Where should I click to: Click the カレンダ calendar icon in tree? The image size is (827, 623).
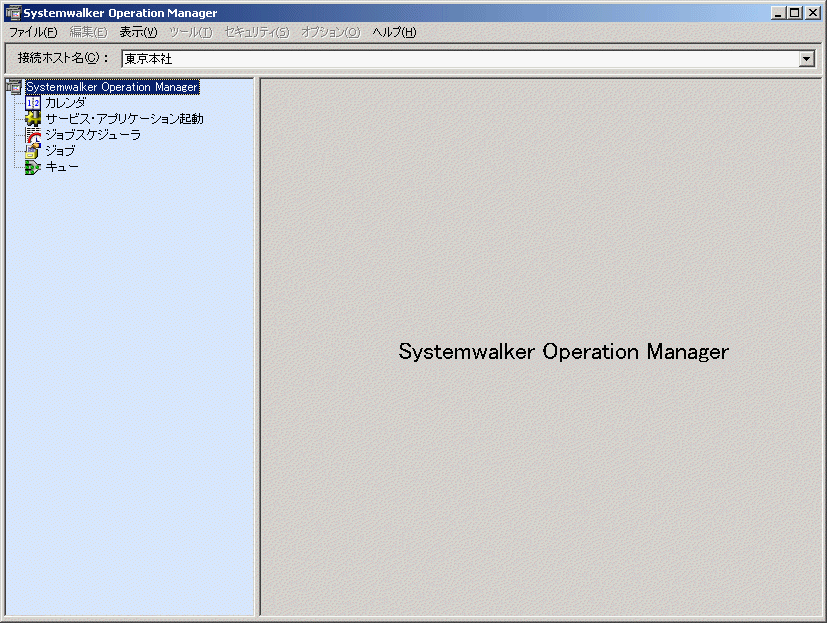(x=33, y=103)
